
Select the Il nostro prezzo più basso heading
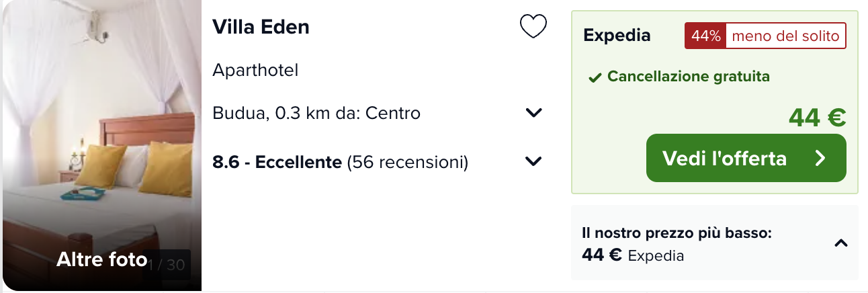[677, 234]
